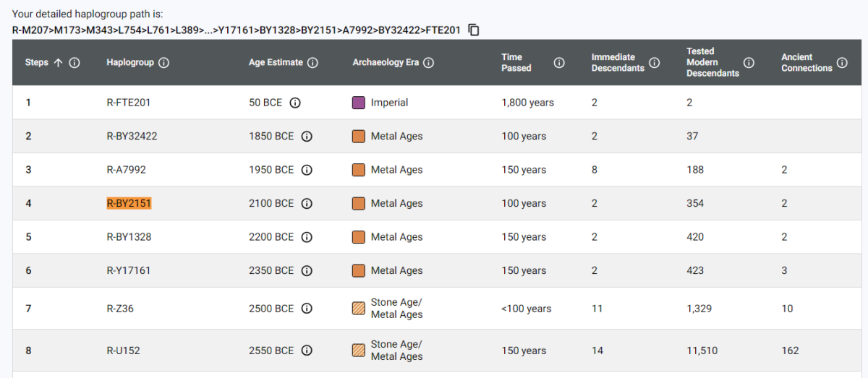Click the Age Estimate column header
This screenshot has width=868, height=378.
(x=276, y=63)
